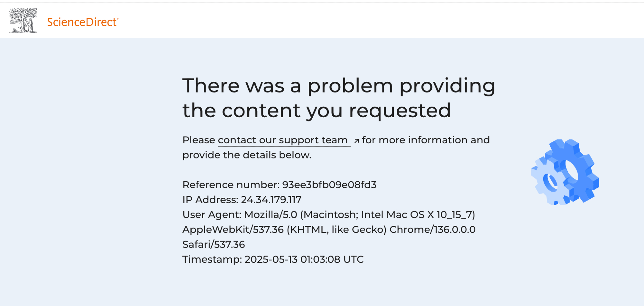Click the "the content you requested" heading line

click(316, 110)
